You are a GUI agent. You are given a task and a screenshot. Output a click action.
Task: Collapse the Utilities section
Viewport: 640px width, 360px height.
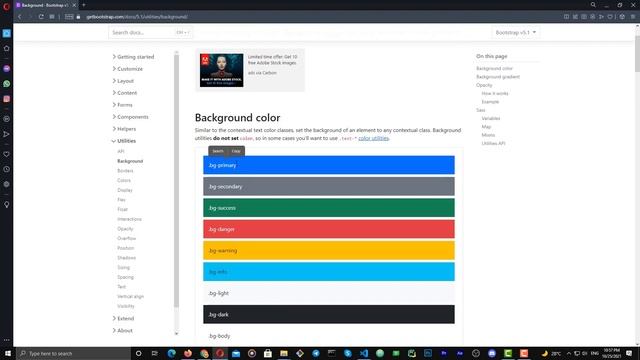[x=124, y=141]
